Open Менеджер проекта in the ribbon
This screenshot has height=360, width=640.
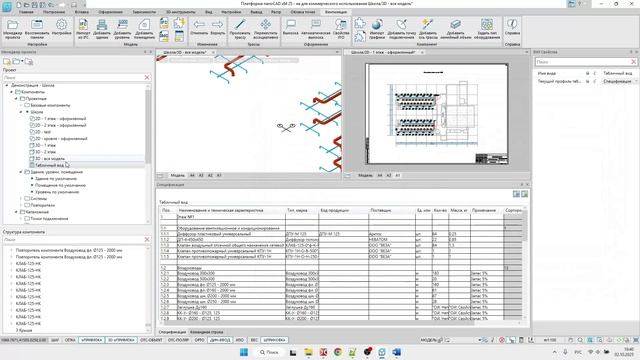(x=12, y=29)
